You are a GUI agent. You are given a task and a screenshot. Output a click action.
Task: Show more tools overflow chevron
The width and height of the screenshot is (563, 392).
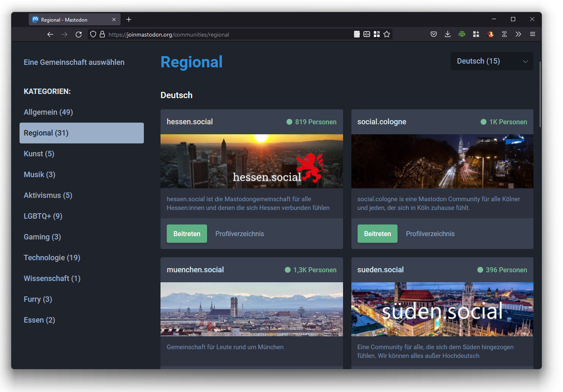(519, 34)
